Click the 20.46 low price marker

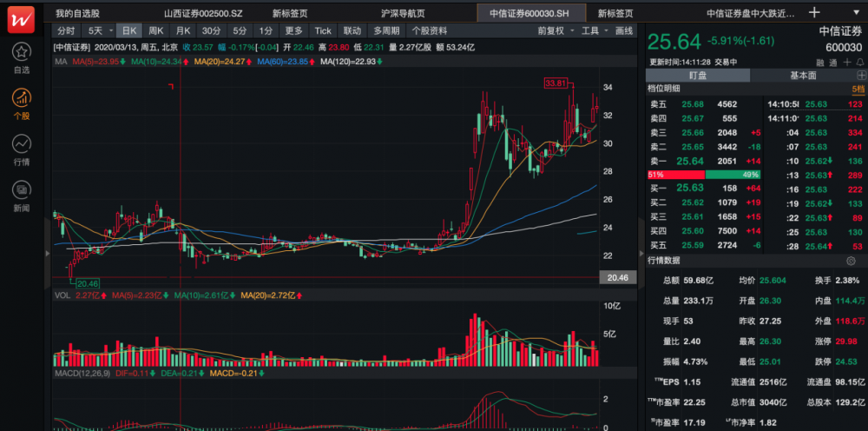tap(88, 283)
